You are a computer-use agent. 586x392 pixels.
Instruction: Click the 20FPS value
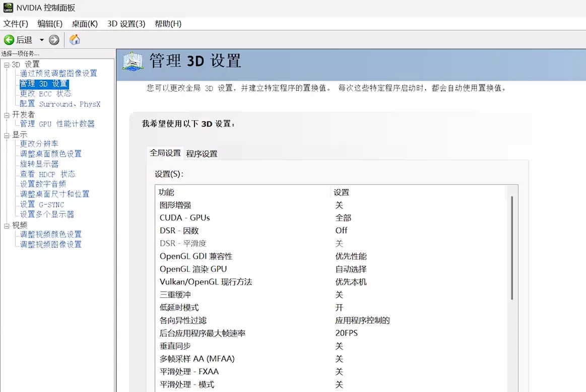pos(347,333)
